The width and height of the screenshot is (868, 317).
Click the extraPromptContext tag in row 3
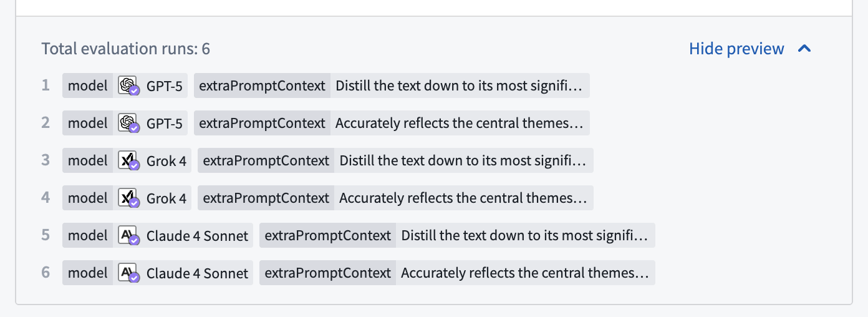click(266, 161)
